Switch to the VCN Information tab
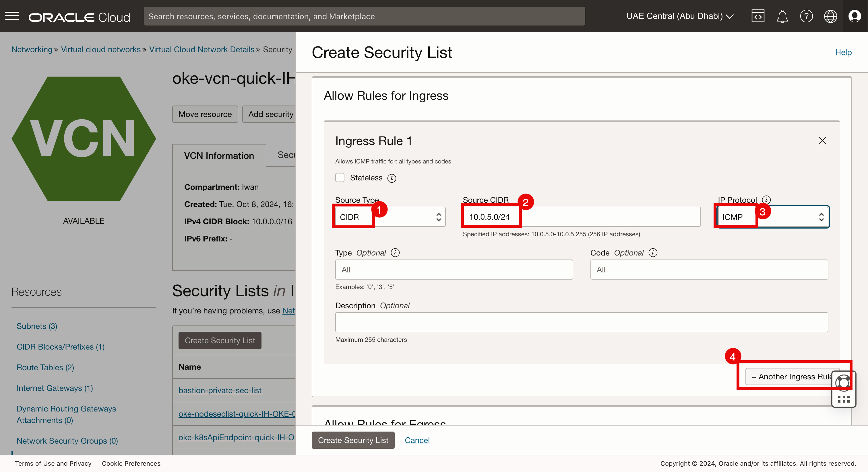 click(219, 155)
